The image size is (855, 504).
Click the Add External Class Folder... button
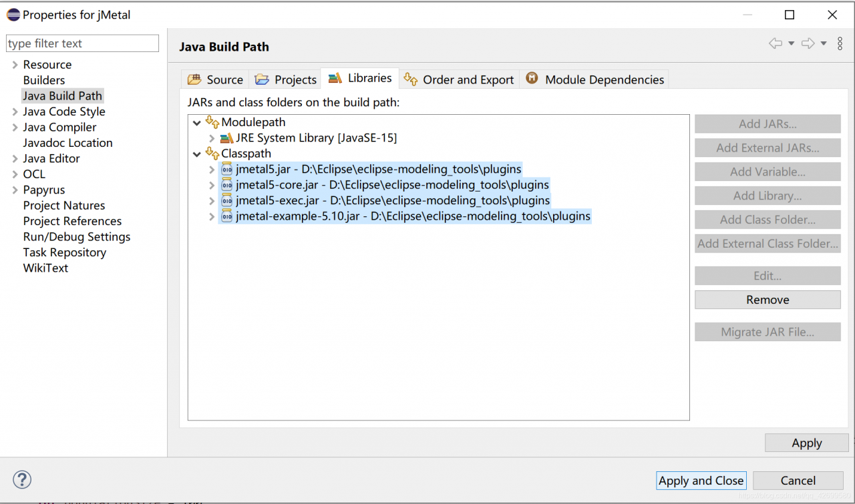pos(767,244)
